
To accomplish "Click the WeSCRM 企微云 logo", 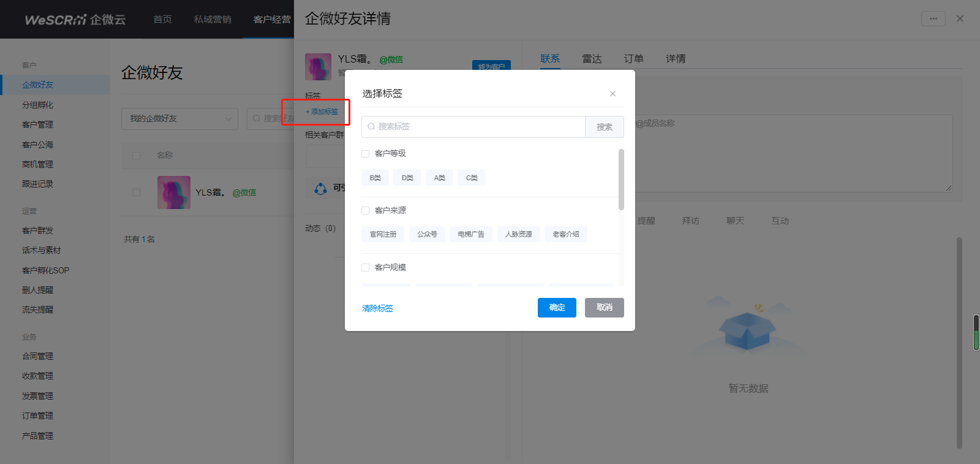I will coord(75,20).
